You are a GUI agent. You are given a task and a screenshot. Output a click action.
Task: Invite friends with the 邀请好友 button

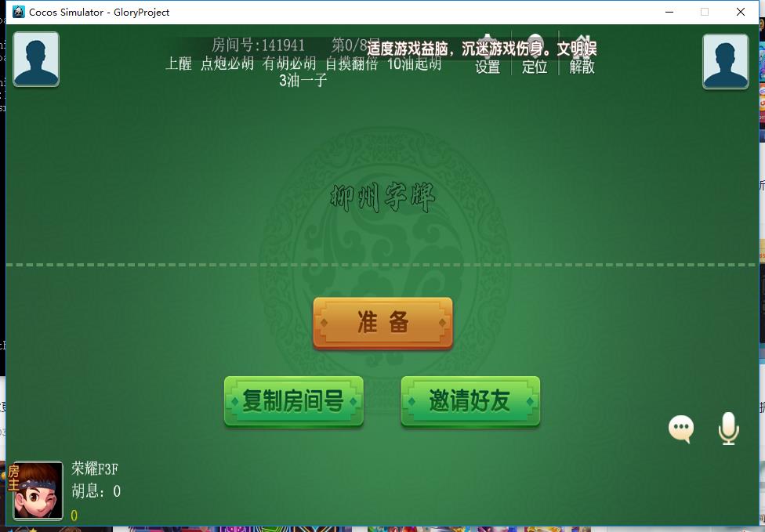[x=470, y=400]
